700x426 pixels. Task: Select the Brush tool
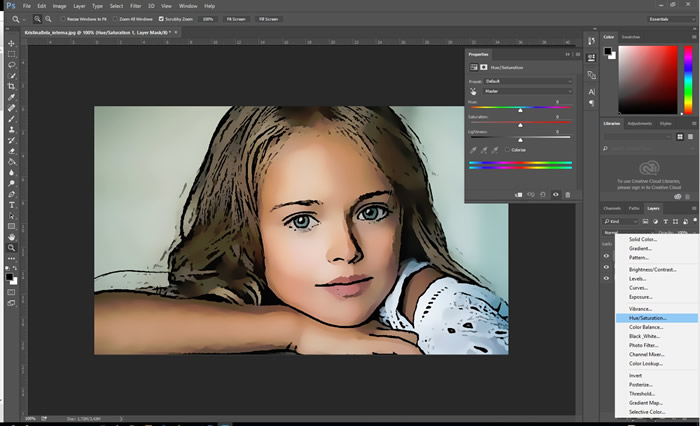point(12,119)
